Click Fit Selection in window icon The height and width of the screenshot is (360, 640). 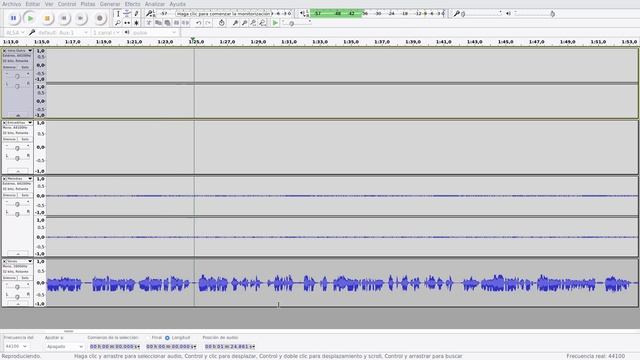253,23
